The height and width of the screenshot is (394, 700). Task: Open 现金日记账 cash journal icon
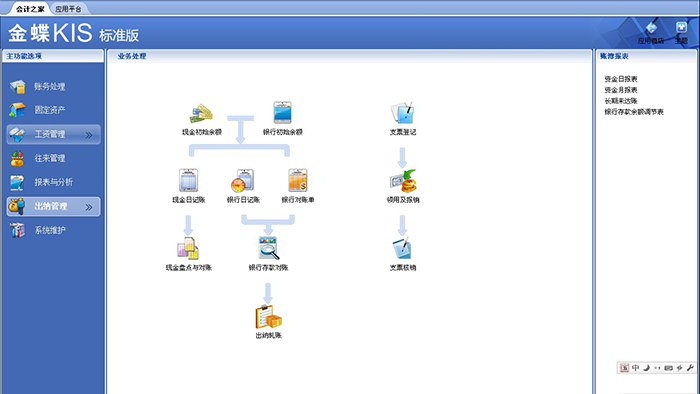click(x=188, y=180)
